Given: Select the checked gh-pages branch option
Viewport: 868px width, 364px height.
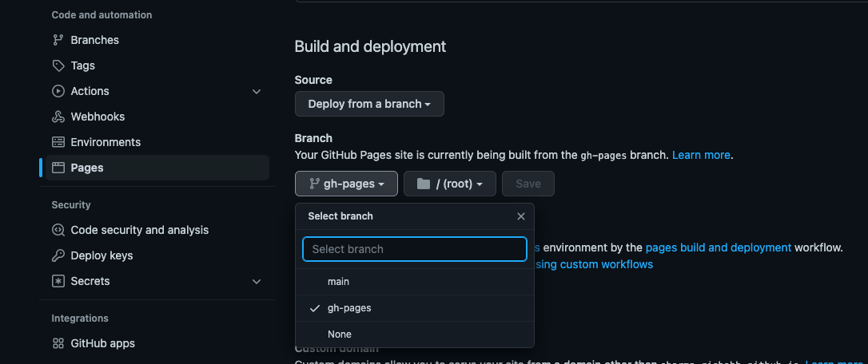Looking at the screenshot, I should click(349, 308).
